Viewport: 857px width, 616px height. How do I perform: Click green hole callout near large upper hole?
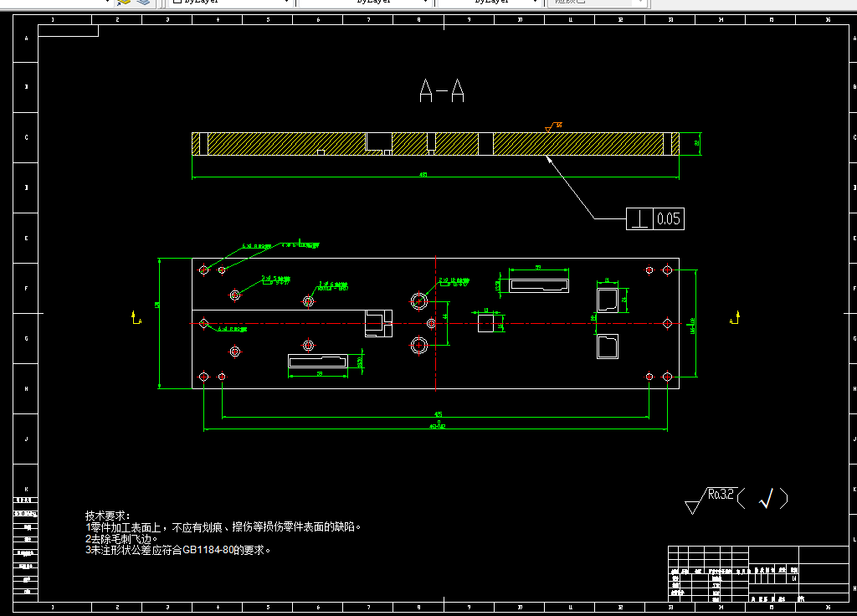point(454,282)
